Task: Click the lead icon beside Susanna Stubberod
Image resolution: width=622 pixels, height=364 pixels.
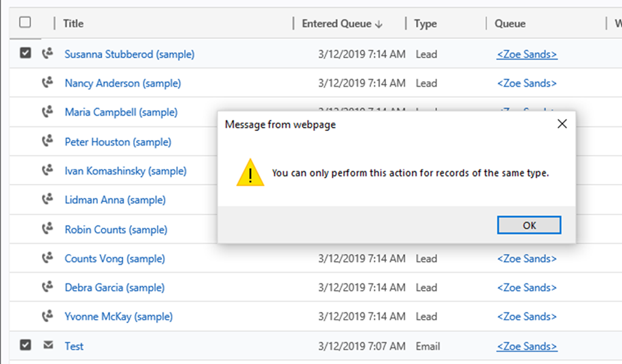Action: click(47, 54)
